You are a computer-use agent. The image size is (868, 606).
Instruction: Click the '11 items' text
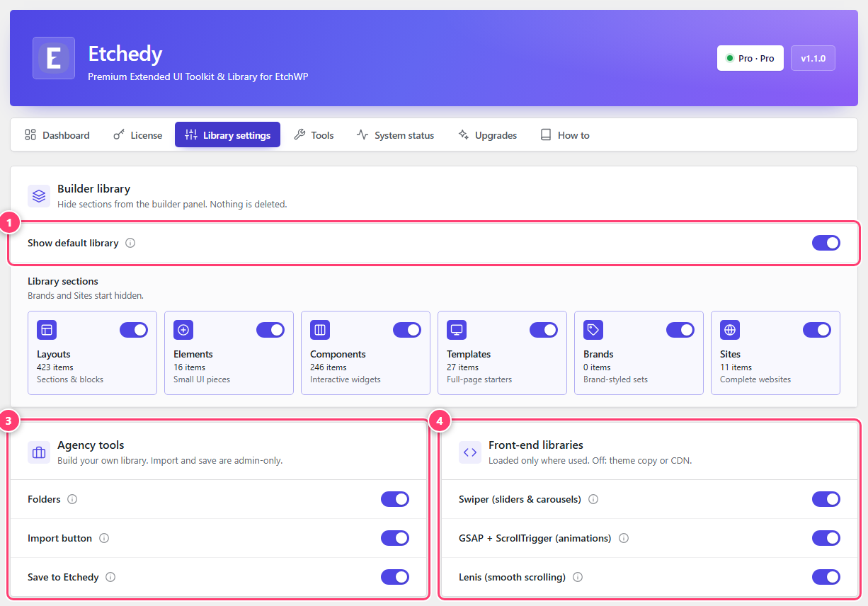click(736, 367)
